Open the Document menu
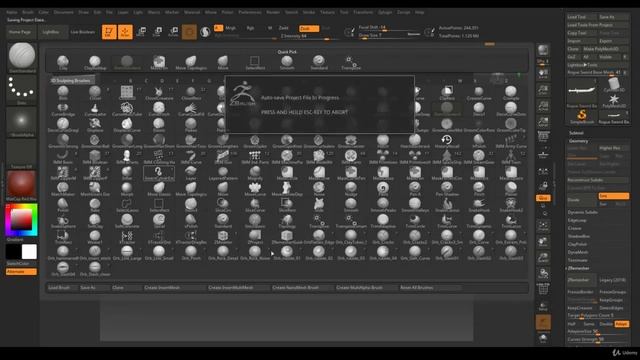 point(64,12)
